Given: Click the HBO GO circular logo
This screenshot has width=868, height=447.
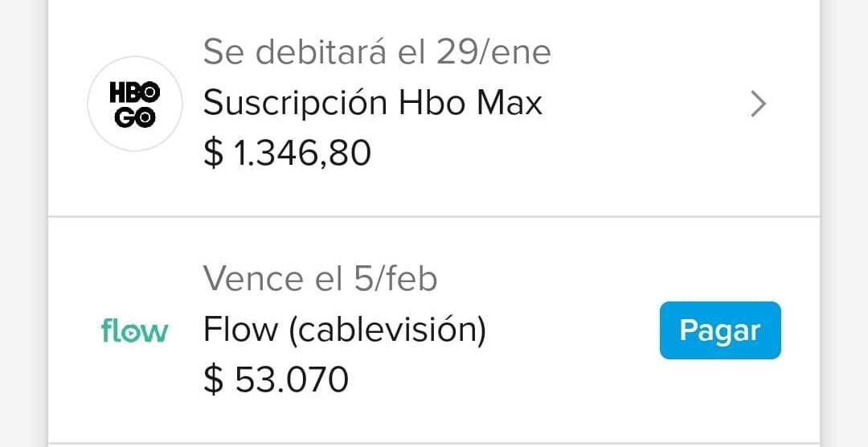Looking at the screenshot, I should [x=135, y=104].
